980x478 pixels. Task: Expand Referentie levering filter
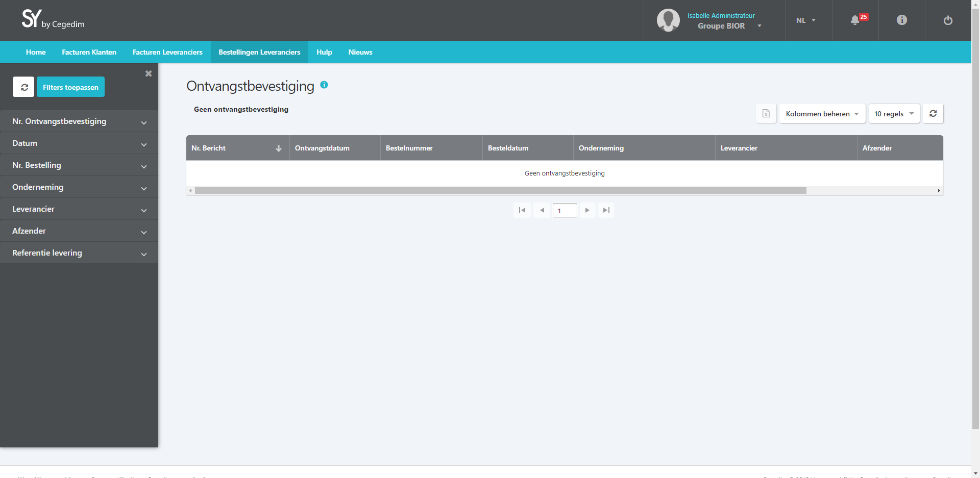(79, 253)
